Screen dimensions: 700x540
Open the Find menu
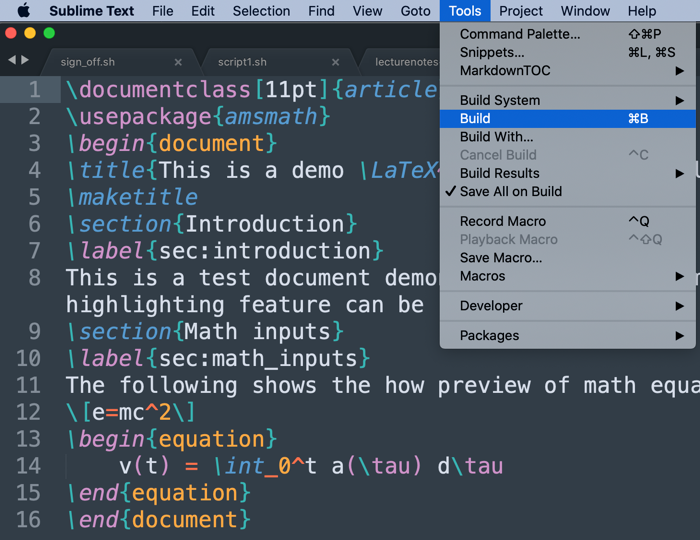click(x=321, y=11)
